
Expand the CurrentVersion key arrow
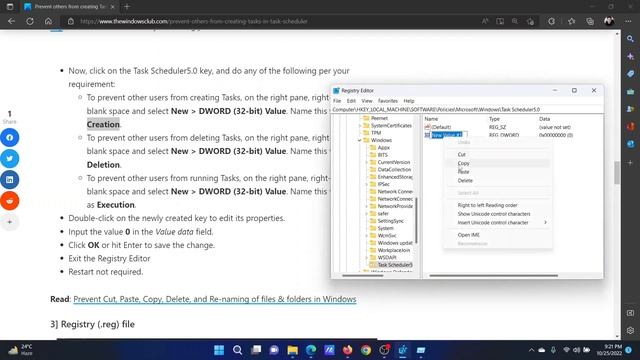[x=366, y=162]
